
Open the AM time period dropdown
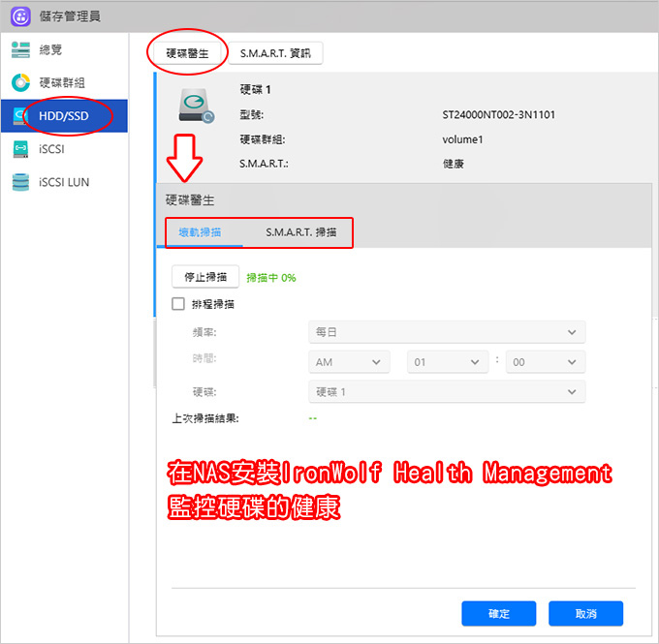click(x=349, y=362)
